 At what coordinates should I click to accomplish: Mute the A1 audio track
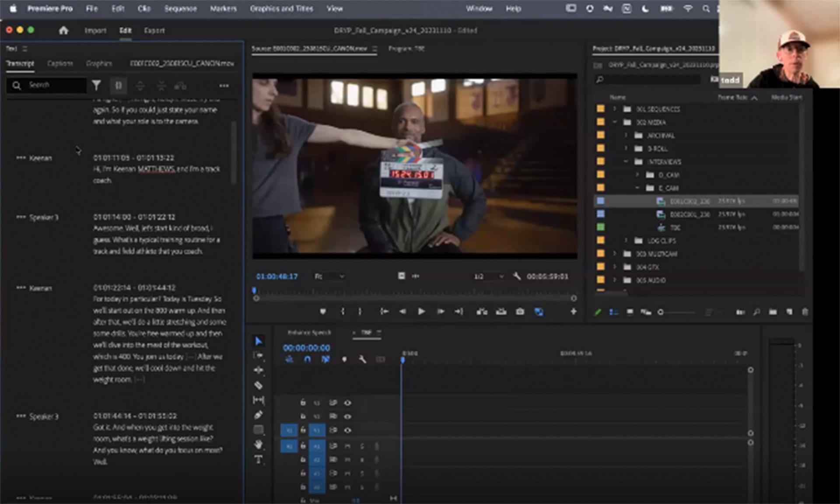point(347,446)
